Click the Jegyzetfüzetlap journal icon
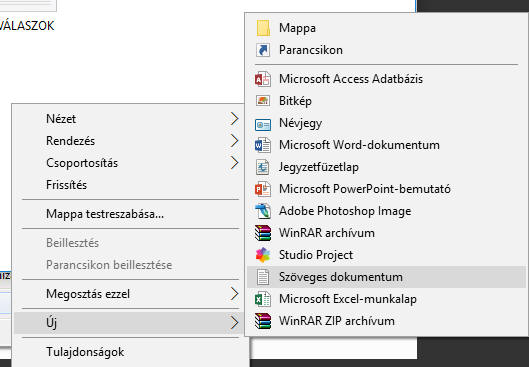The image size is (529, 367). [x=263, y=167]
